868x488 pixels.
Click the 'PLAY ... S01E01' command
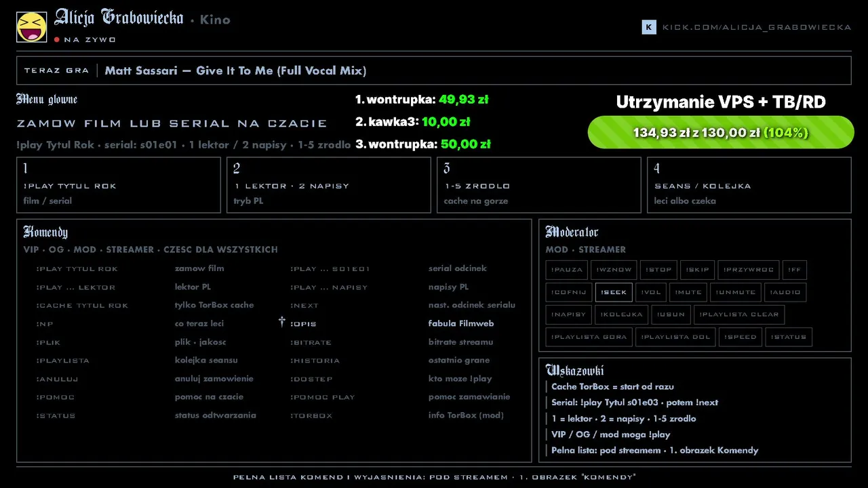330,269
